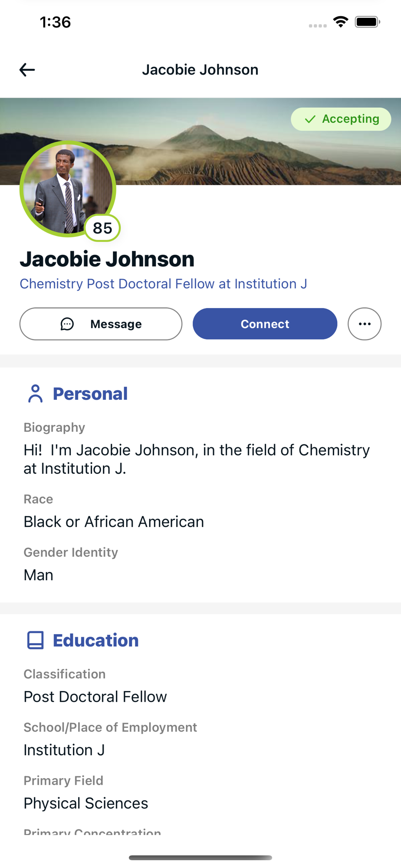Tap the Message button label

(116, 324)
